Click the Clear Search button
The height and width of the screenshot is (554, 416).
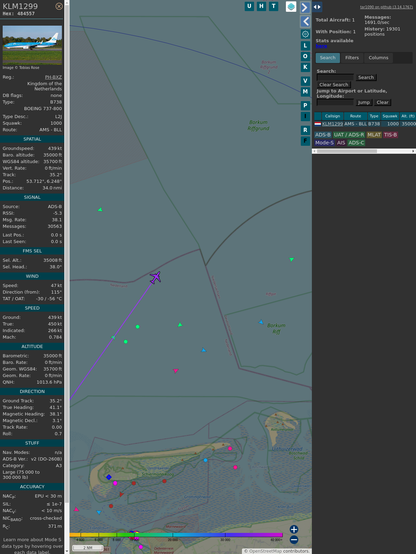point(334,85)
